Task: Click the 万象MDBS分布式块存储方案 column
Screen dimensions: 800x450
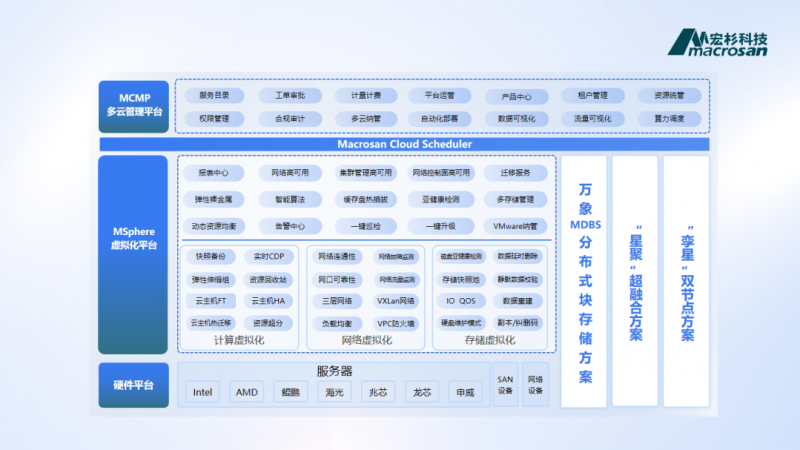Action: 584,282
